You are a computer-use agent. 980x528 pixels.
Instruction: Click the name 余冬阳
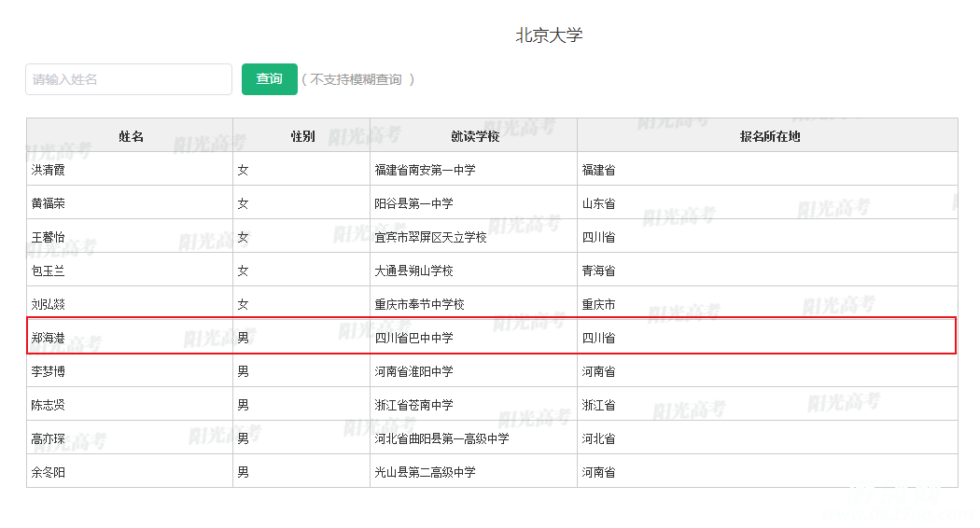[49, 472]
